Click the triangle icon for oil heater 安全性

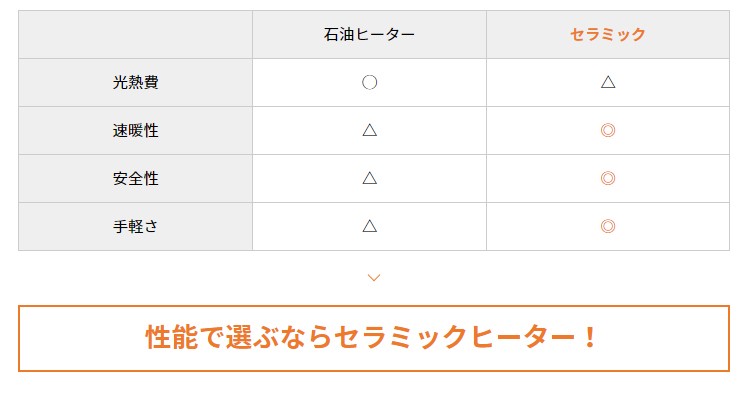(x=369, y=178)
